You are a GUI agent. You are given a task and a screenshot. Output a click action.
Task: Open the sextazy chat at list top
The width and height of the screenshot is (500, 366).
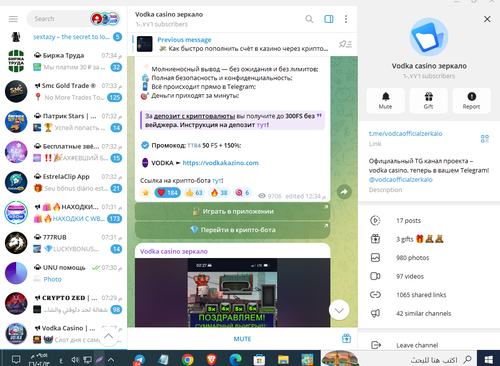(63, 37)
